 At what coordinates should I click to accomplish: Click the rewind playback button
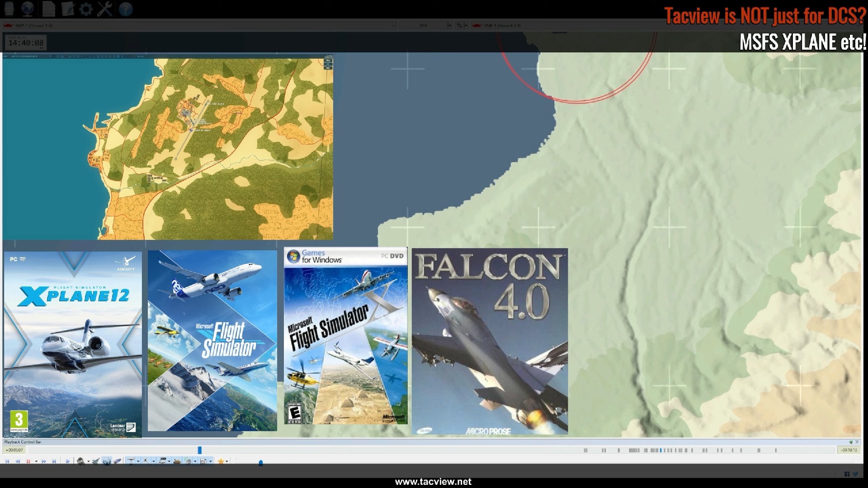(18, 461)
